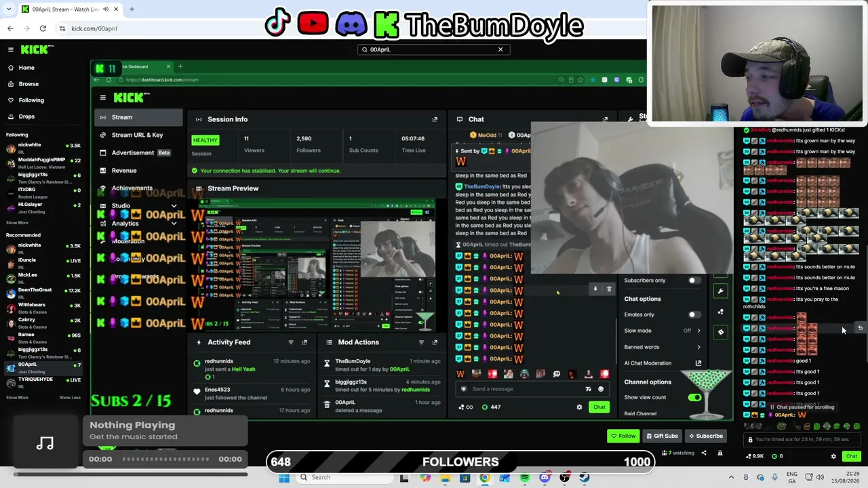Reply to hovered redhunnids message
The width and height of the screenshot is (868, 488).
(860, 328)
